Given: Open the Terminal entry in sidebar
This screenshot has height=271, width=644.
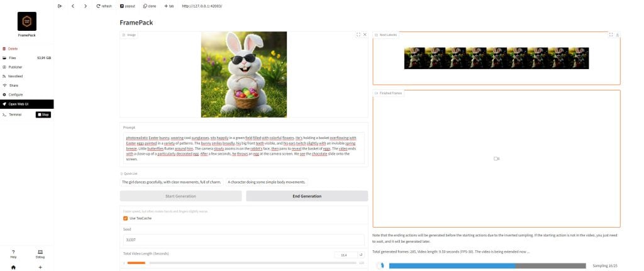Looking at the screenshot, I should pyautogui.click(x=15, y=114).
